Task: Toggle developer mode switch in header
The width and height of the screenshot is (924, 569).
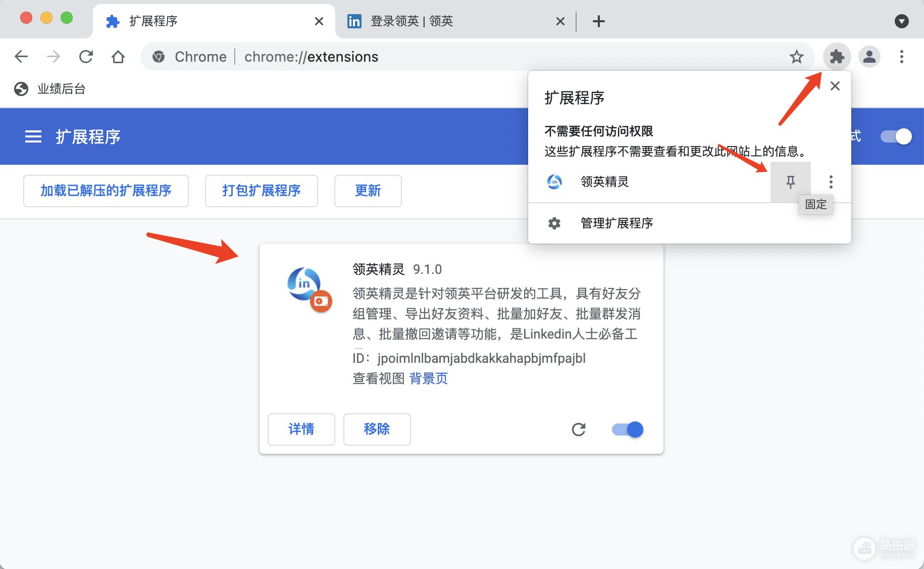Action: (x=896, y=136)
